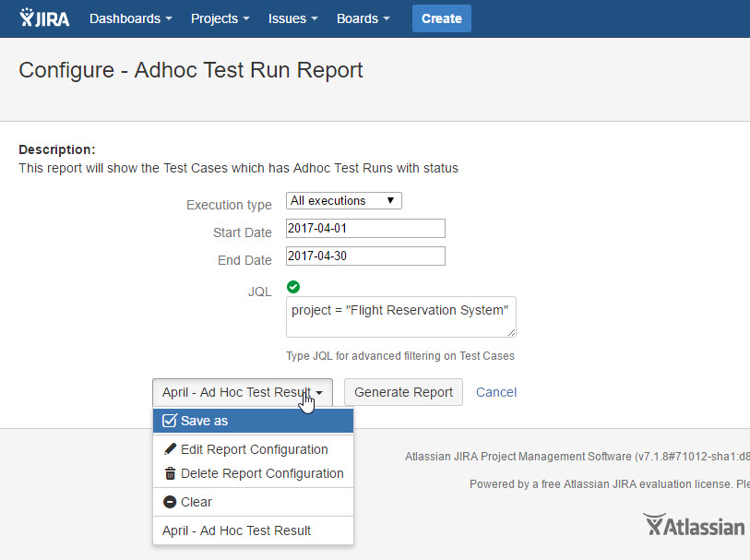750x560 pixels.
Task: Click the Save as checkbox icon
Action: (170, 421)
